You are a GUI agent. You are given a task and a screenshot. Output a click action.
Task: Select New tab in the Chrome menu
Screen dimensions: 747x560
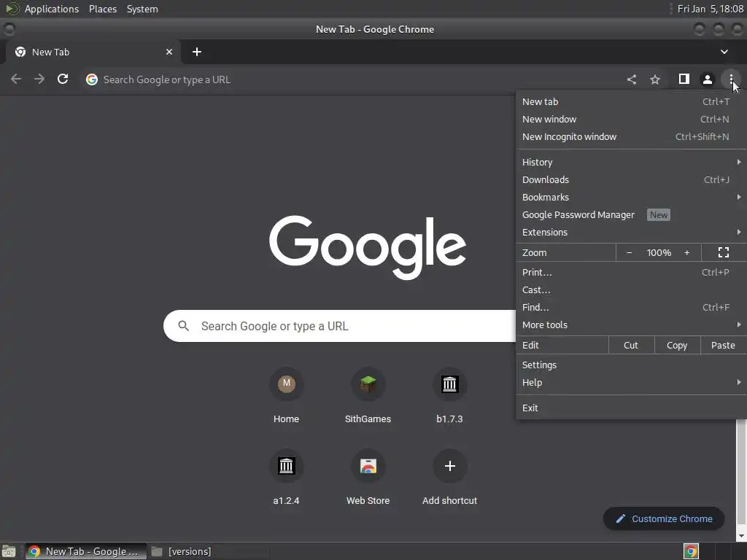[x=631, y=101]
